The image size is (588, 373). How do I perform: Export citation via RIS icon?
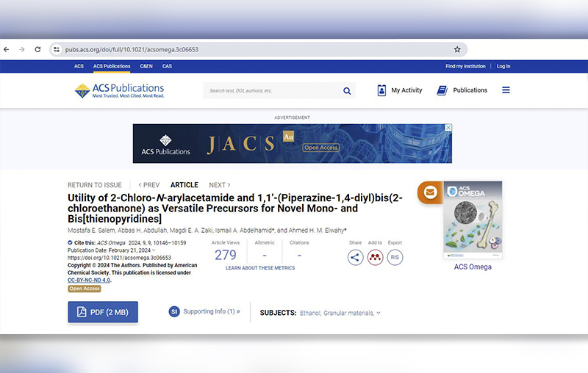pos(395,258)
